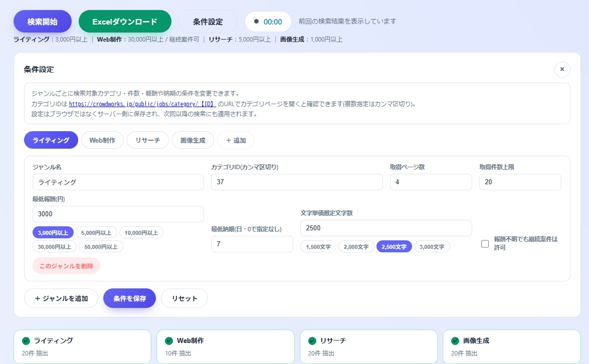Select the 2,000文字 preset chip

click(x=356, y=246)
